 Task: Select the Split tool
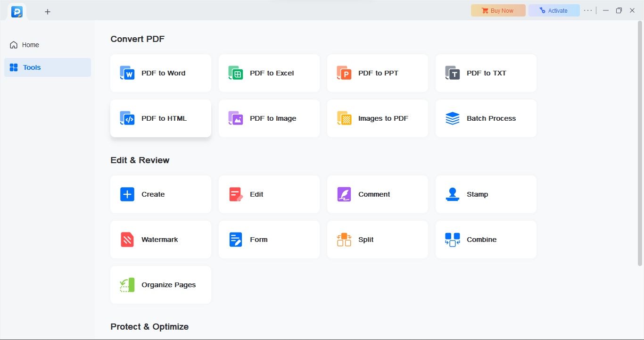point(377,239)
